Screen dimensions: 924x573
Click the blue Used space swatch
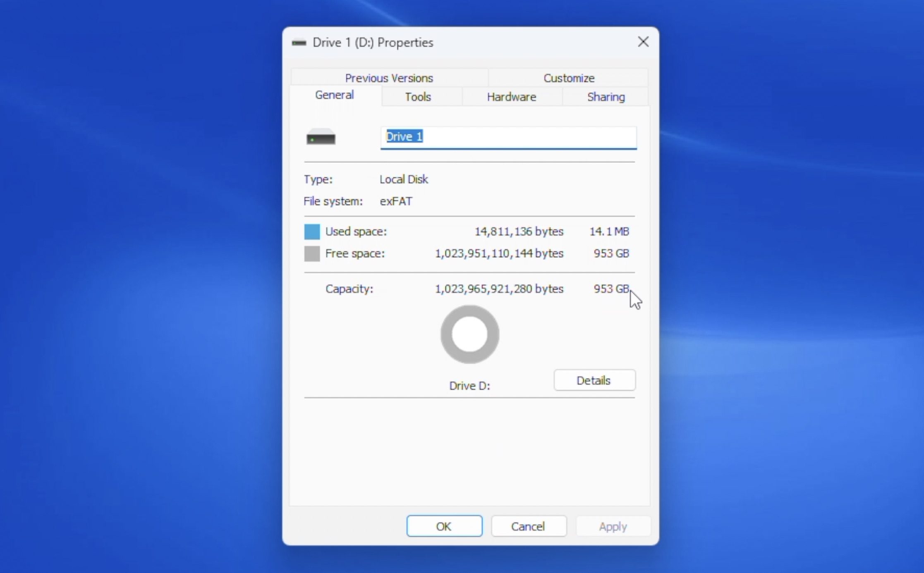[x=312, y=232]
